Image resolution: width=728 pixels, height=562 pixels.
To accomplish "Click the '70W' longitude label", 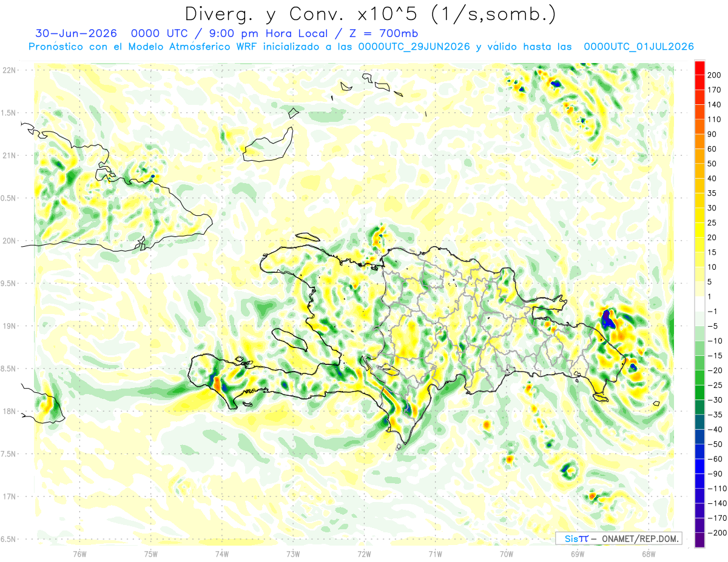I will point(506,554).
